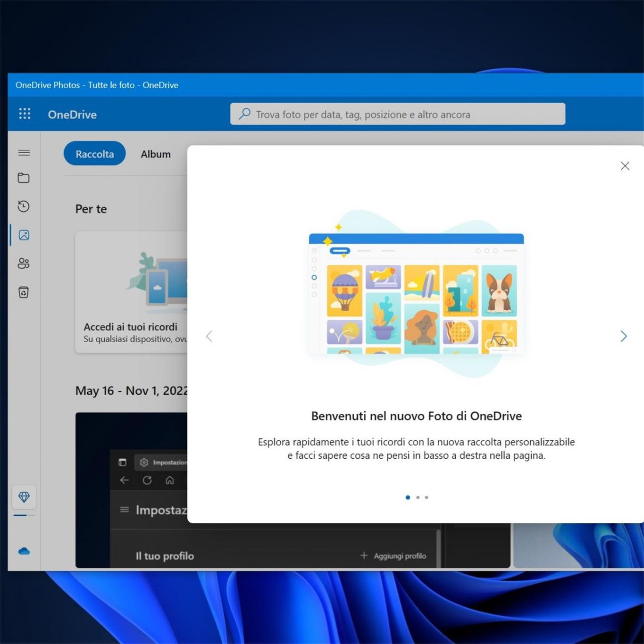Click the premium diamond icon

coord(24,497)
